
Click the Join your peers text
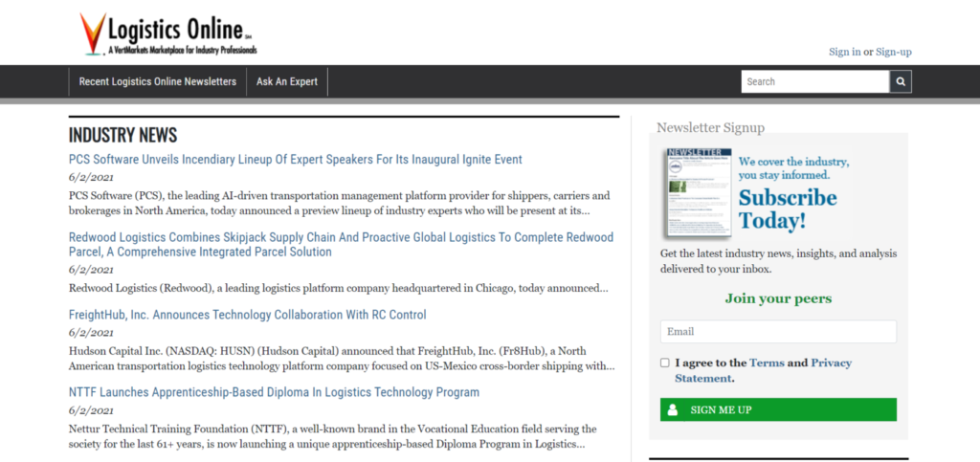pos(778,298)
